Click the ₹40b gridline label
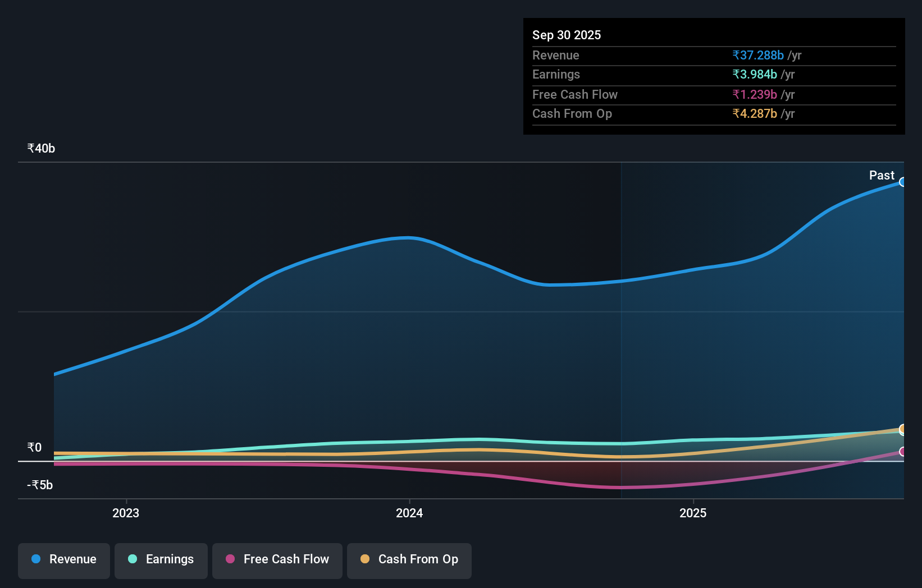Viewport: 922px width, 588px height. 40,148
